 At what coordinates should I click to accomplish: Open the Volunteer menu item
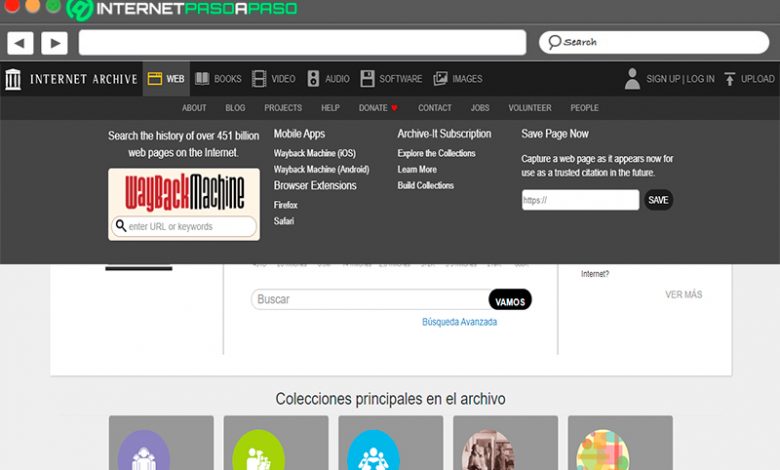530,108
